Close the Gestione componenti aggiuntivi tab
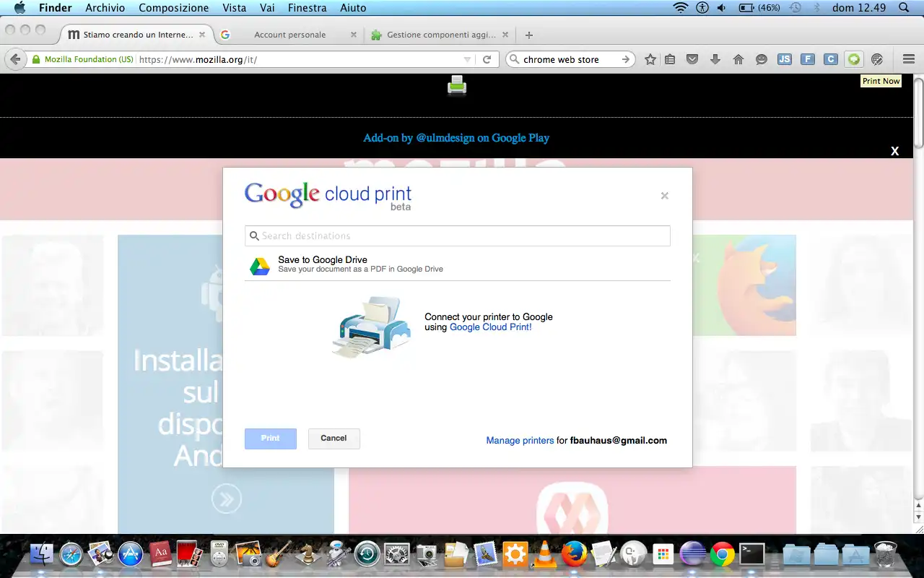This screenshot has height=578, width=924. click(505, 35)
